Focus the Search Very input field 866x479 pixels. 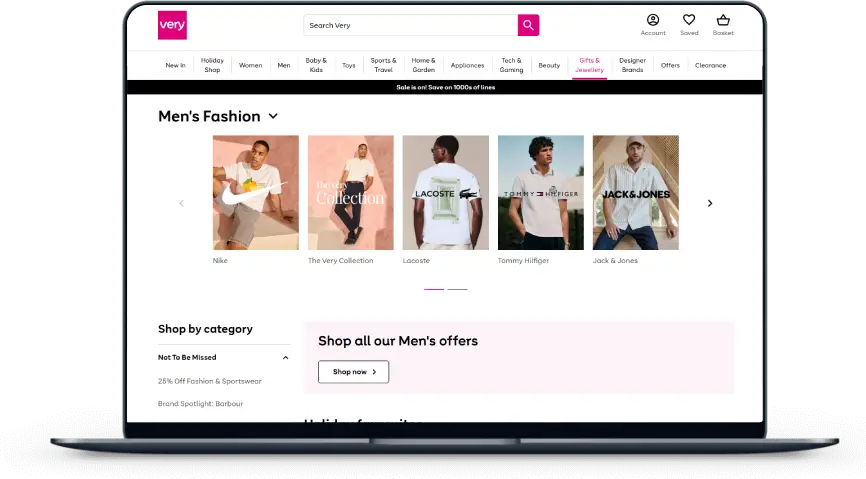coord(410,25)
